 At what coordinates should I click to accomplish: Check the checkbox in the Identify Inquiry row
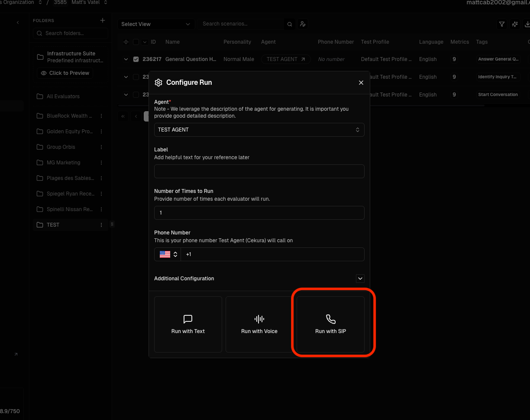click(136, 77)
